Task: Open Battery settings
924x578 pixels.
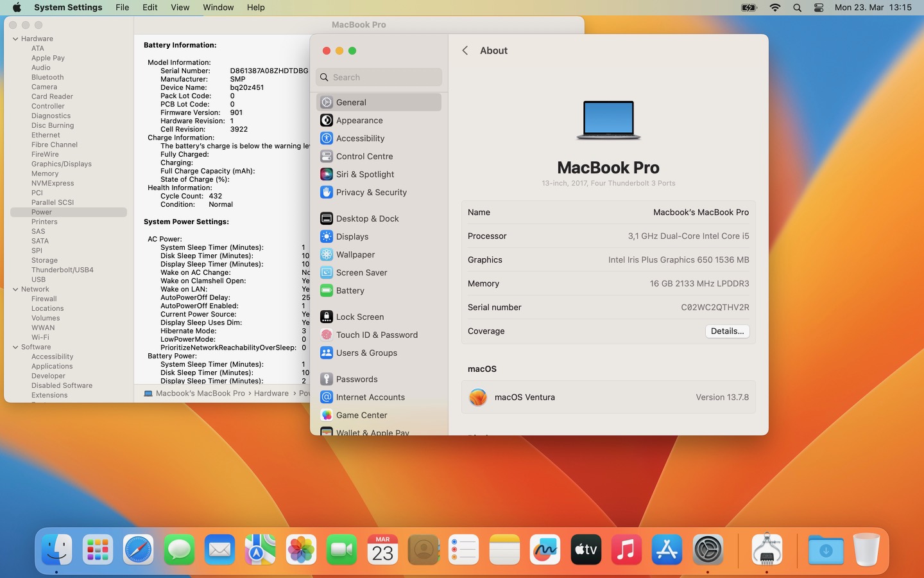Action: pos(350,290)
